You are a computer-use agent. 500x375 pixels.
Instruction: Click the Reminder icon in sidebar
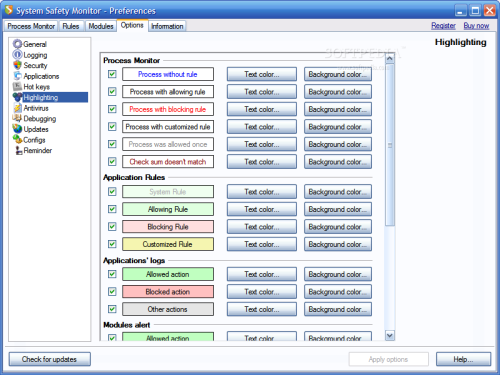pyautogui.click(x=18, y=150)
